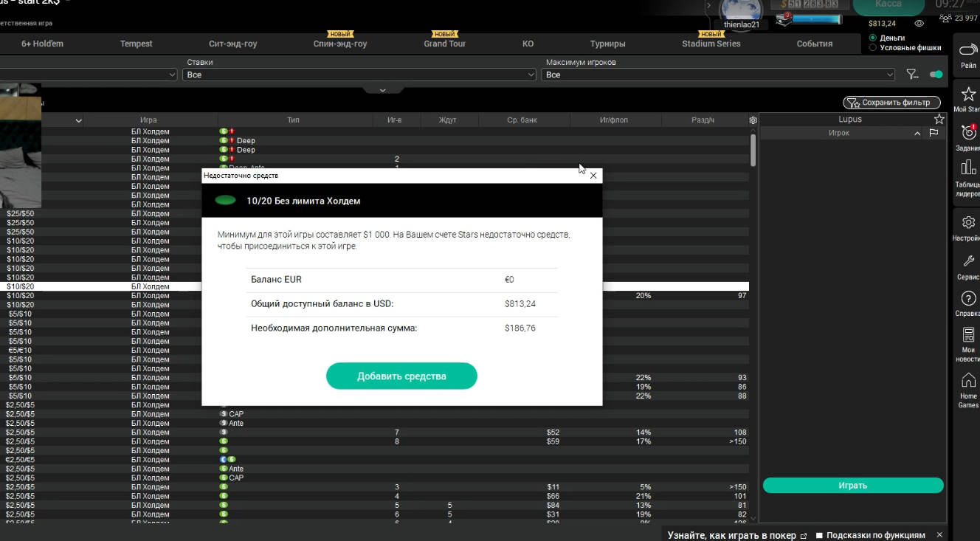Toggle balance visibility eye icon
This screenshot has width=980, height=541.
pos(921,24)
